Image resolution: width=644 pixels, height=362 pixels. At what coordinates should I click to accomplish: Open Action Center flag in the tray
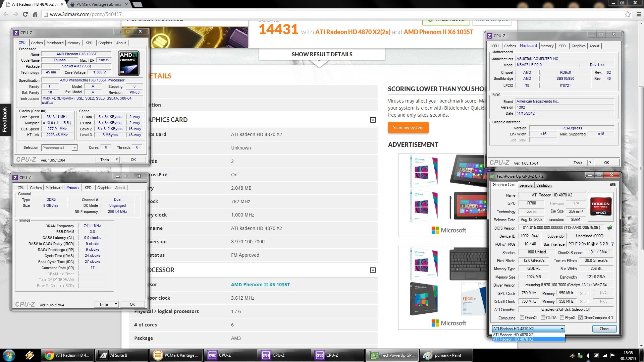[612, 356]
